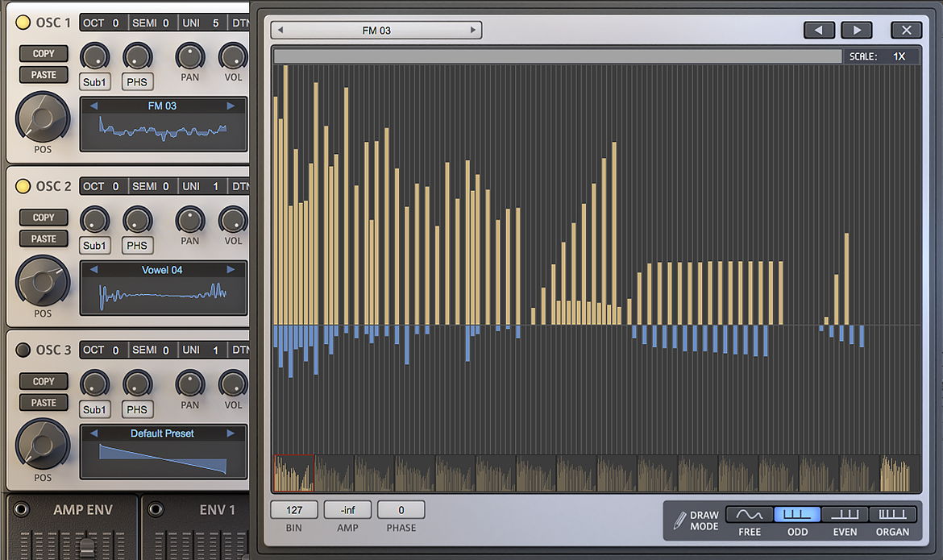
Task: Open the OSC 1 Sub1 selector
Action: (x=94, y=82)
